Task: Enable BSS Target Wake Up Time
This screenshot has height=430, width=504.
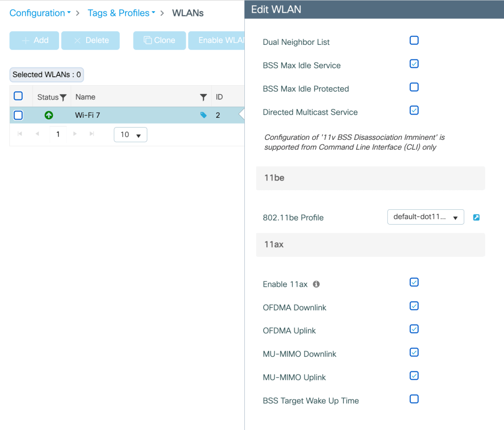Action: pos(414,399)
